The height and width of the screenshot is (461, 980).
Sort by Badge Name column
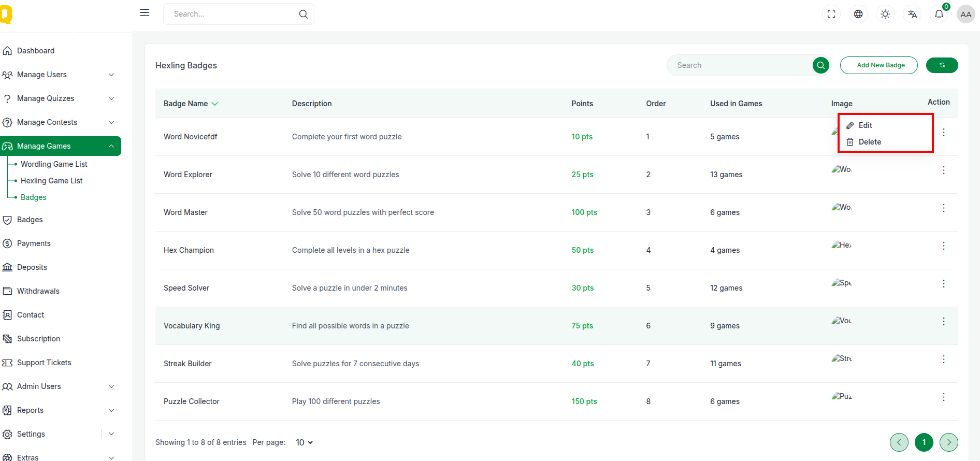coord(191,104)
